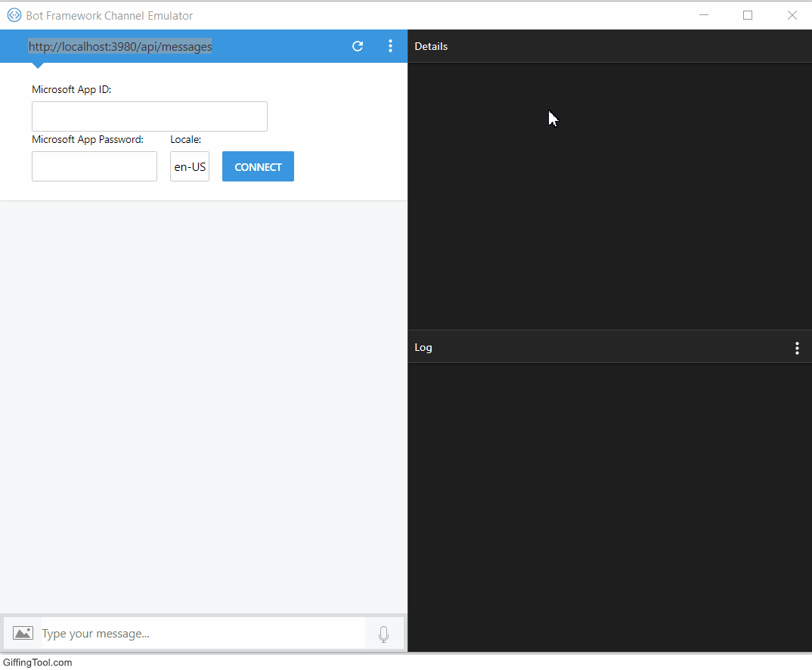812x670 pixels.
Task: Click the image upload icon
Action: (x=23, y=633)
